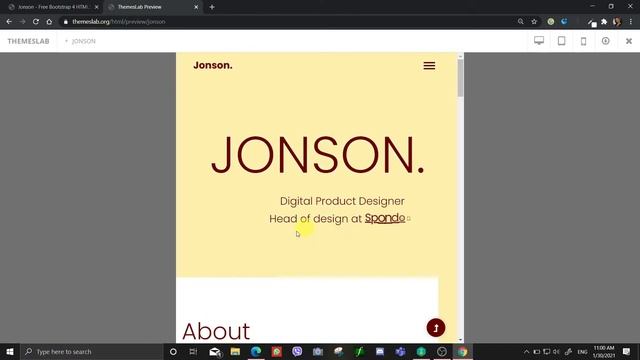The image size is (640, 360).
Task: Click the scroll-to-top round button
Action: click(436, 328)
